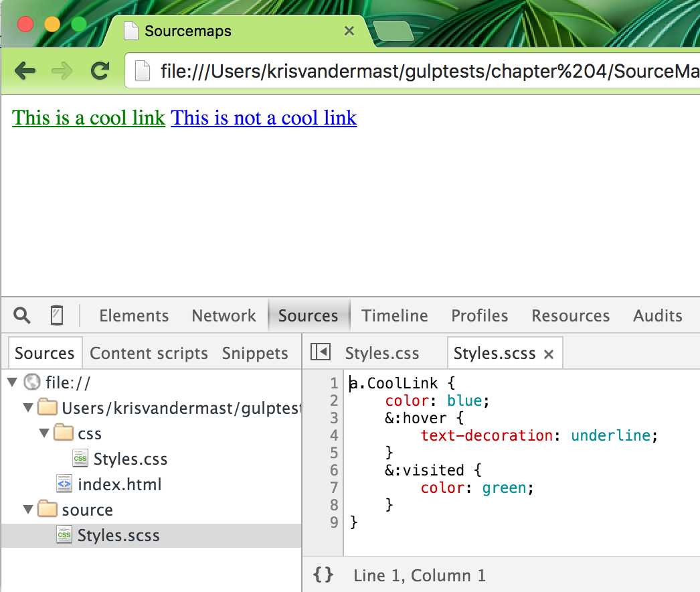700x592 pixels.
Task: Follow the 'This is a cool link' hyperlink
Action: click(88, 118)
